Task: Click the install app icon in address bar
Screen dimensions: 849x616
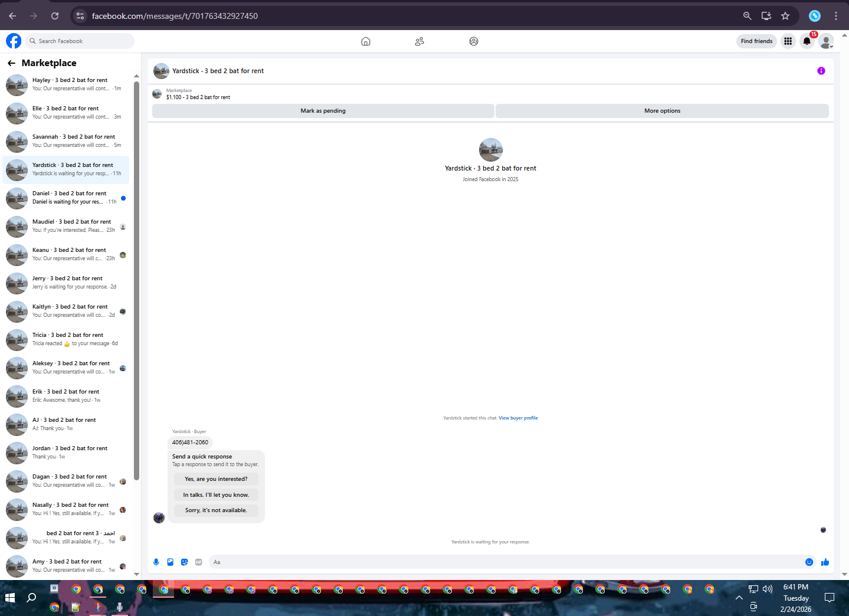Action: click(766, 16)
